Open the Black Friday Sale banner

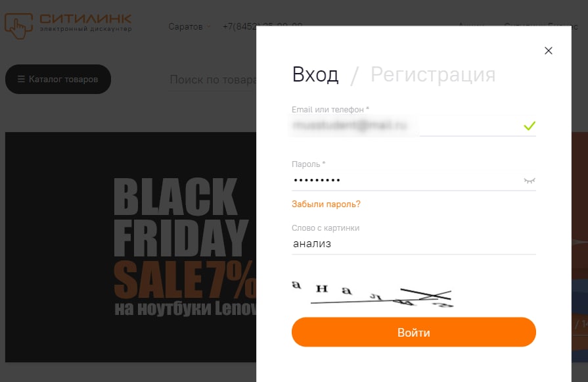[x=131, y=247]
